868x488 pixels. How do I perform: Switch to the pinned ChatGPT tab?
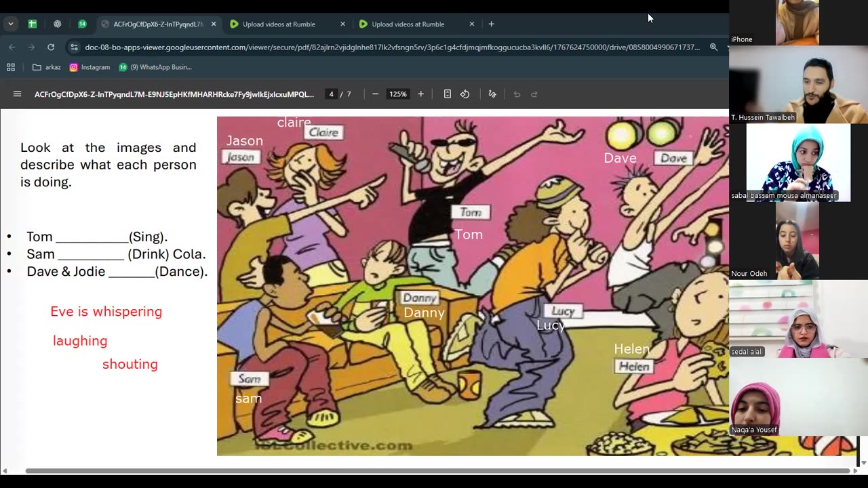(57, 24)
